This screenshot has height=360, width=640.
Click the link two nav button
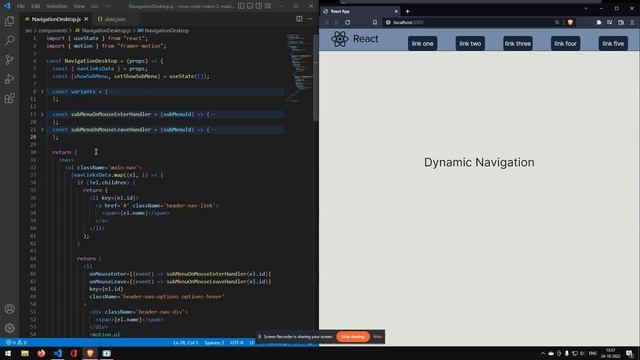click(x=470, y=43)
